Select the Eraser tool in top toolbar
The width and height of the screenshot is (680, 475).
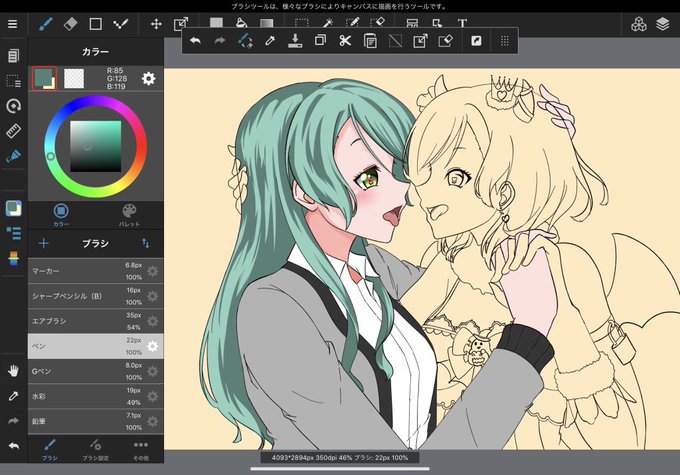70,23
